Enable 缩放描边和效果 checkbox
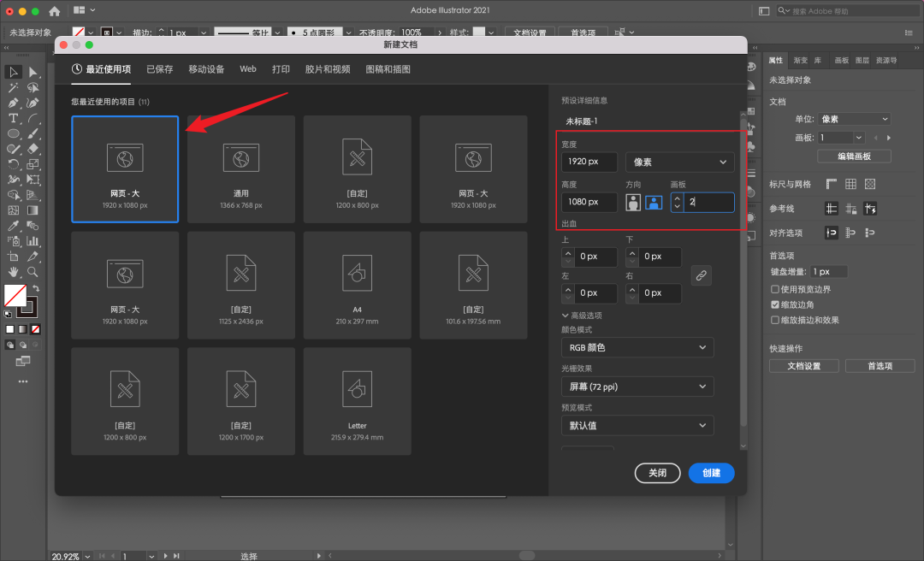Viewport: 924px width, 561px height. (775, 320)
